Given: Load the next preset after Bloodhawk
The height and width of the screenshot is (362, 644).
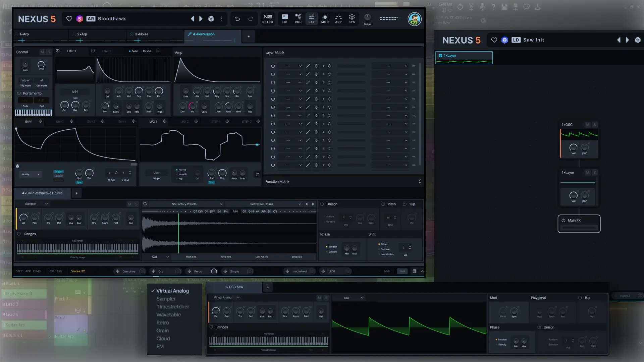Looking at the screenshot, I should [x=201, y=19].
